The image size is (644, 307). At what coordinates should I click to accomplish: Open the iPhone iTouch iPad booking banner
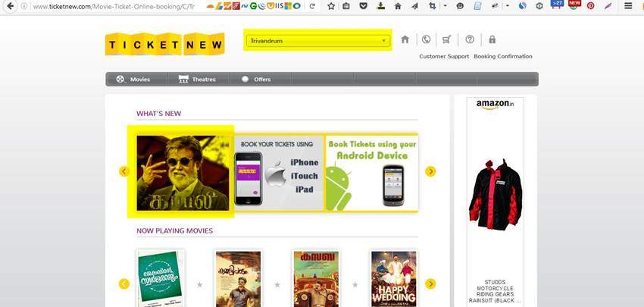[x=280, y=173]
